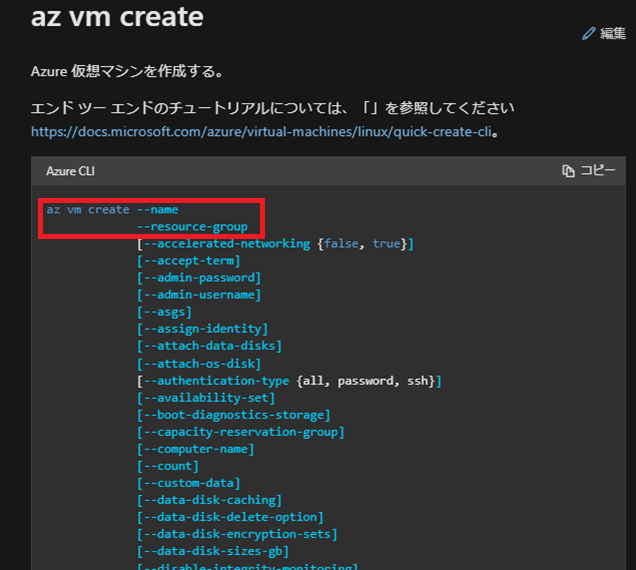Click the copy clipboard icon

tap(568, 171)
